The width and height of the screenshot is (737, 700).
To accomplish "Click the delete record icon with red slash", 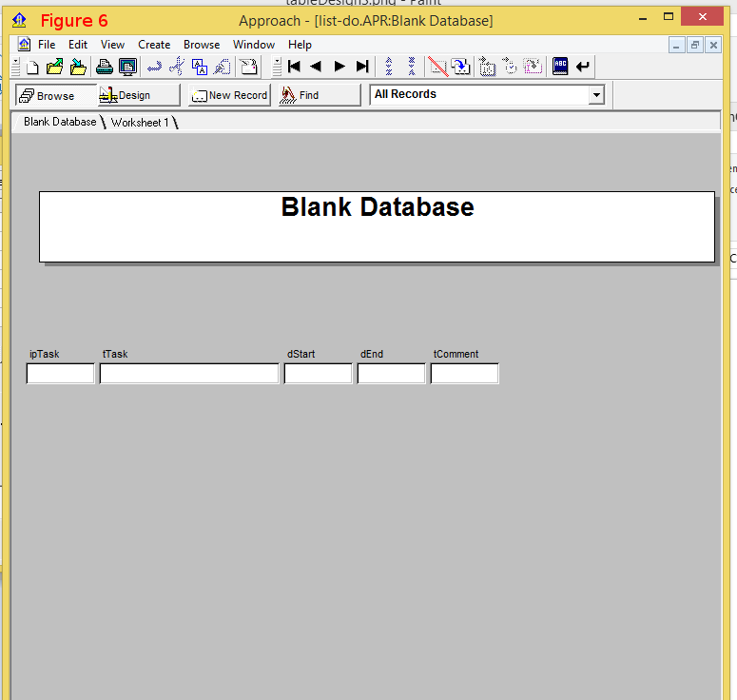I will point(438,67).
